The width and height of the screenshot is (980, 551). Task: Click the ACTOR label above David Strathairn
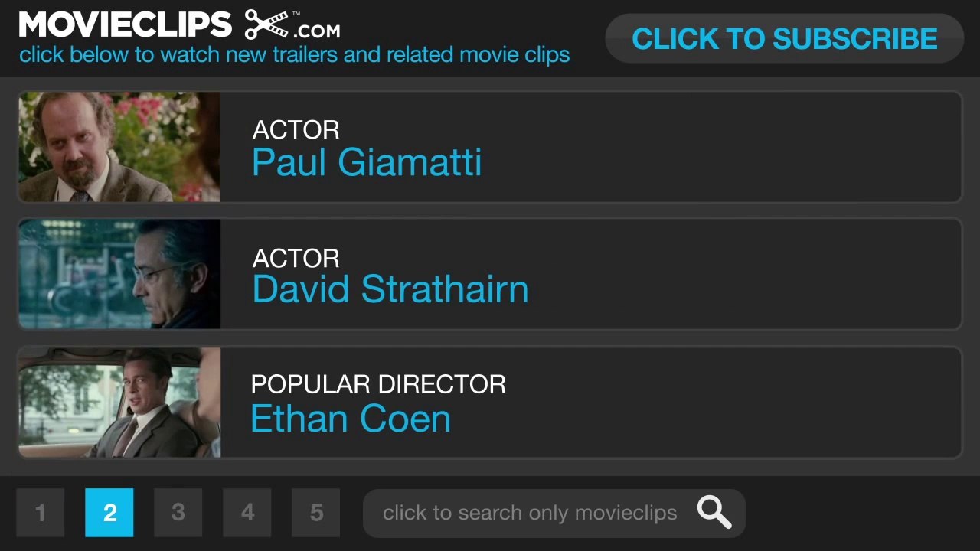pyautogui.click(x=296, y=258)
